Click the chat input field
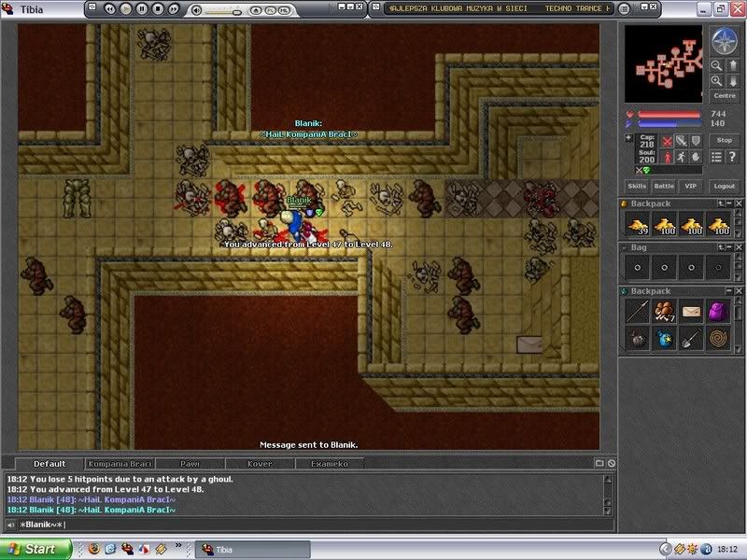 [315, 525]
